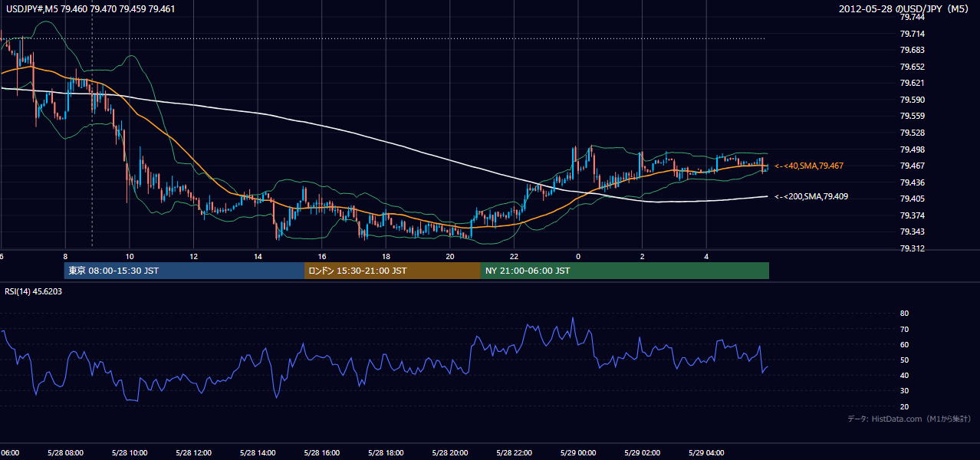
Task: Click RSI axis level 70
Action: click(x=904, y=329)
